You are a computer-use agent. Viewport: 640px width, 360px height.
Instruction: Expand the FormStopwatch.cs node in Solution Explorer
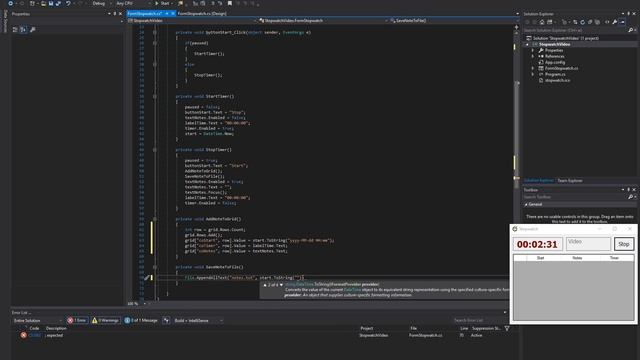pos(533,68)
